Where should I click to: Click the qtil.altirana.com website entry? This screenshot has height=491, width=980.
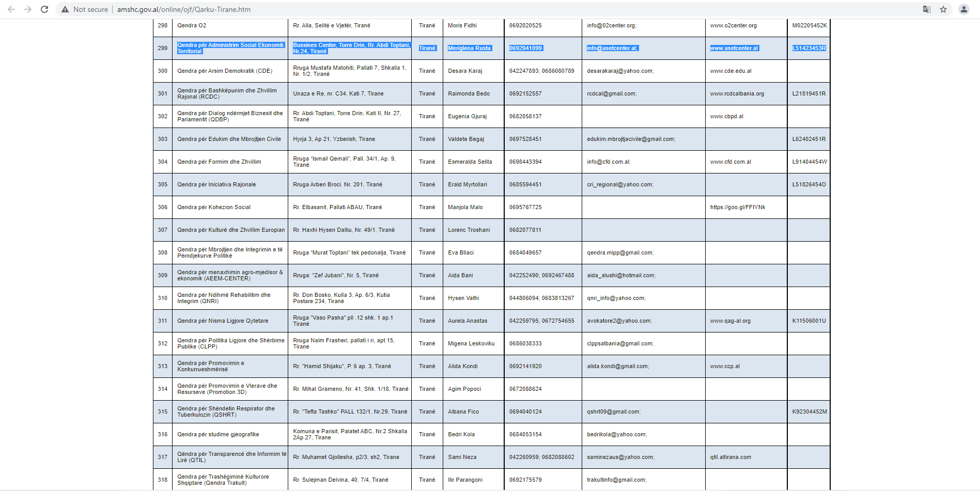coord(730,457)
